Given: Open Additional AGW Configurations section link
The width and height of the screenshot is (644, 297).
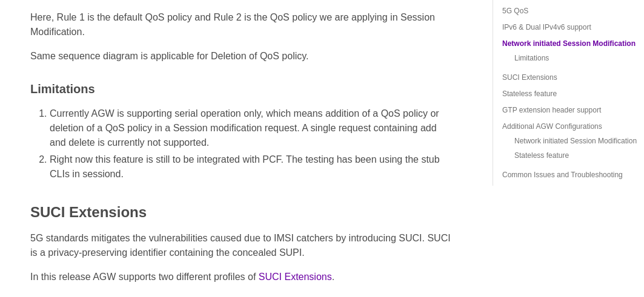Looking at the screenshot, I should coord(552,126).
